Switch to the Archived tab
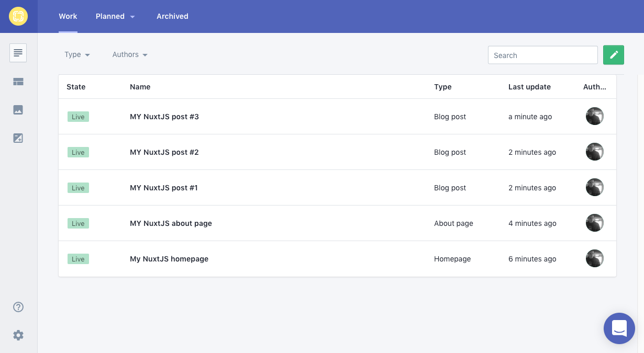The height and width of the screenshot is (353, 644). (x=172, y=16)
